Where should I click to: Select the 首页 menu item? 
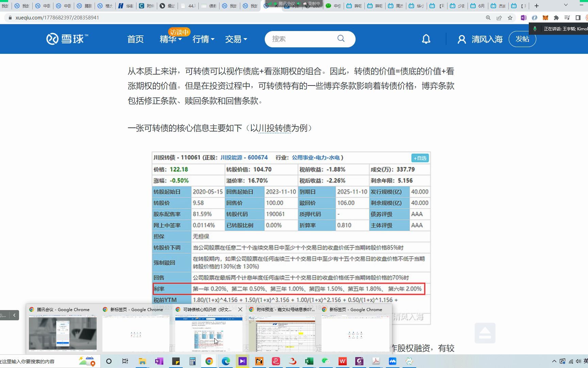[135, 39]
